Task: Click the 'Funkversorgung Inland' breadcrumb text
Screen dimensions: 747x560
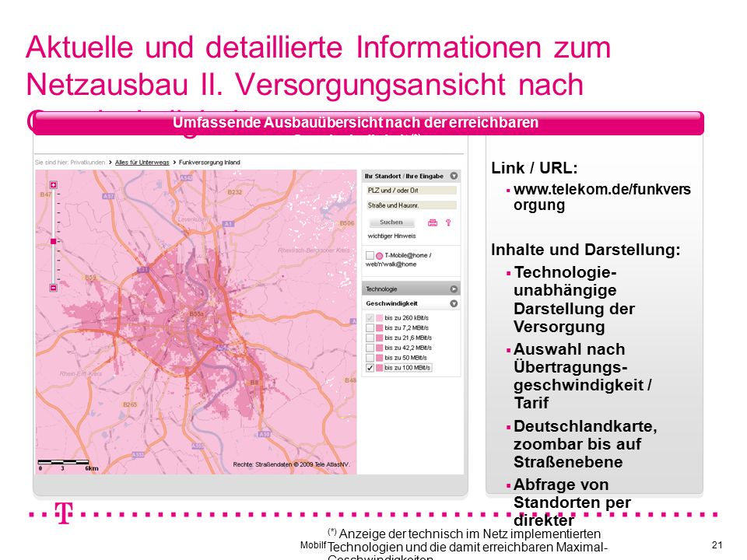Action: pos(209,163)
